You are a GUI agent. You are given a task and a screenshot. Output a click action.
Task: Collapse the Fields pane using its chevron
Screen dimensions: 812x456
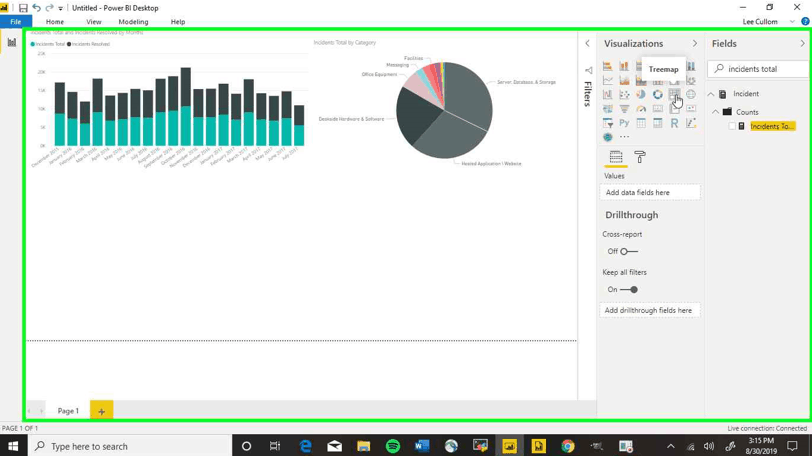pyautogui.click(x=803, y=43)
